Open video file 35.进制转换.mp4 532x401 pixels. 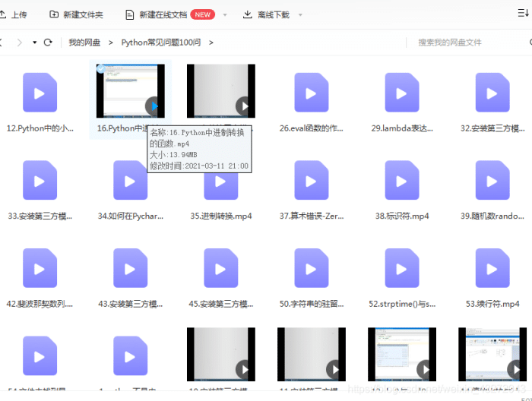coord(221,186)
